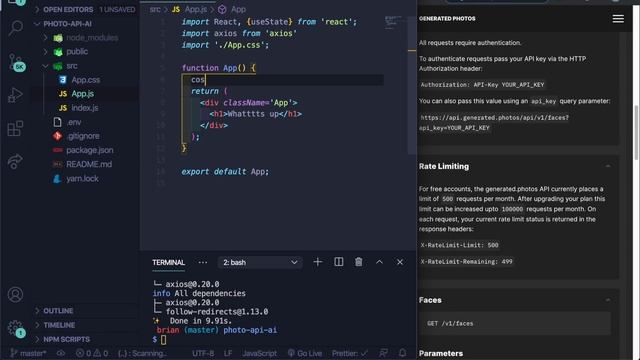Click the X-RateLimit-Remaining: 499 text
640x360 pixels.
coord(467,262)
